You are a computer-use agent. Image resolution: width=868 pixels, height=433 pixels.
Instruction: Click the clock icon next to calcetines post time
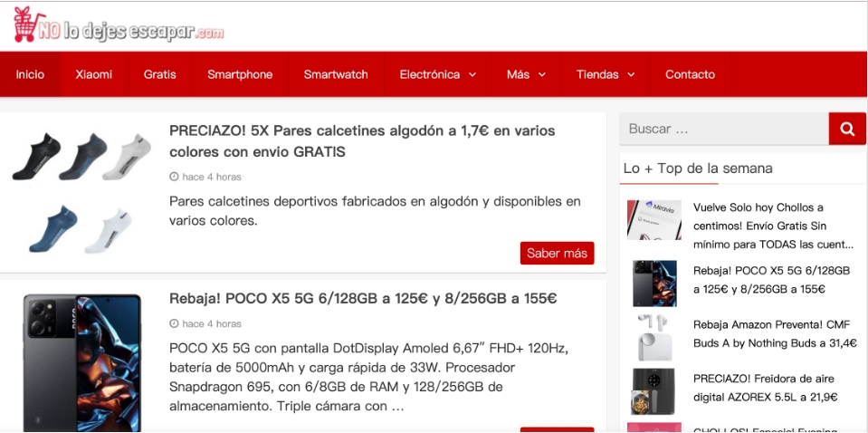174,177
